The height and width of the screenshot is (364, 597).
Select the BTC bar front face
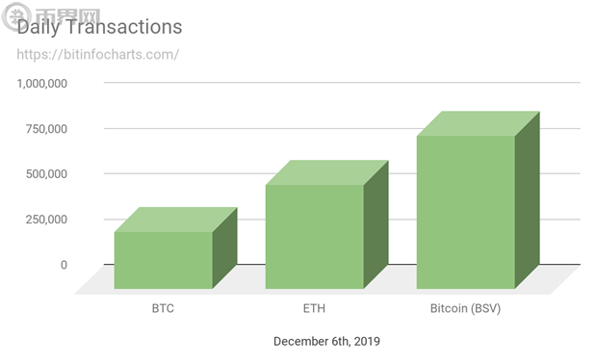tap(164, 260)
